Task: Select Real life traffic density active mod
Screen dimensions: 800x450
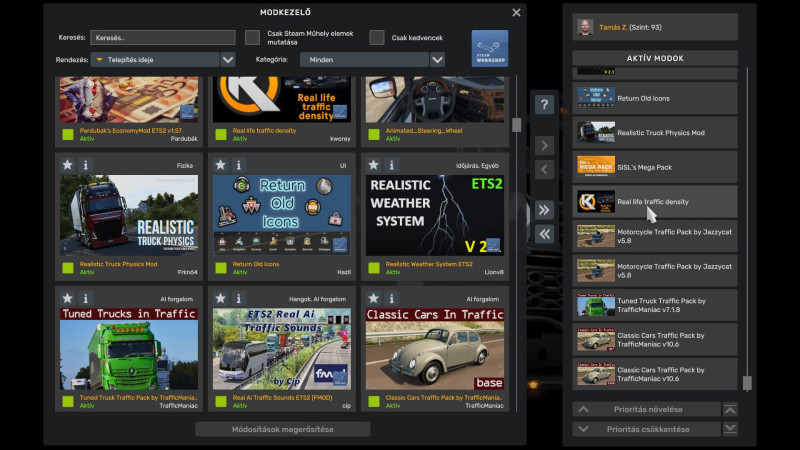Action: [x=655, y=202]
